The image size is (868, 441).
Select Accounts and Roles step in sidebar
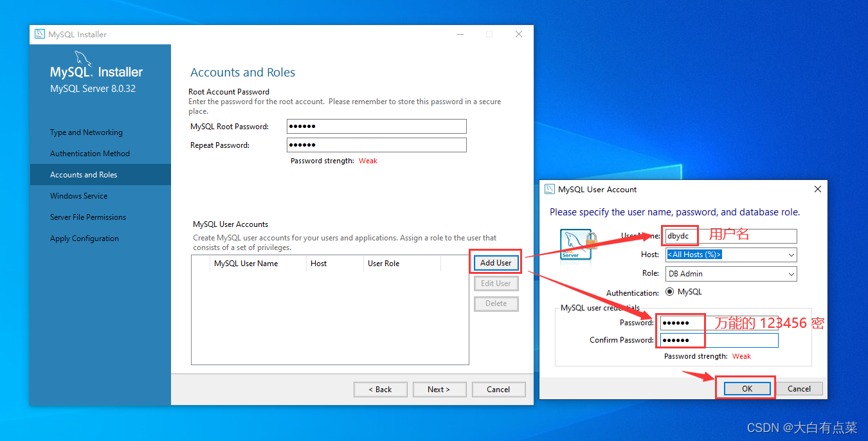[100, 175]
